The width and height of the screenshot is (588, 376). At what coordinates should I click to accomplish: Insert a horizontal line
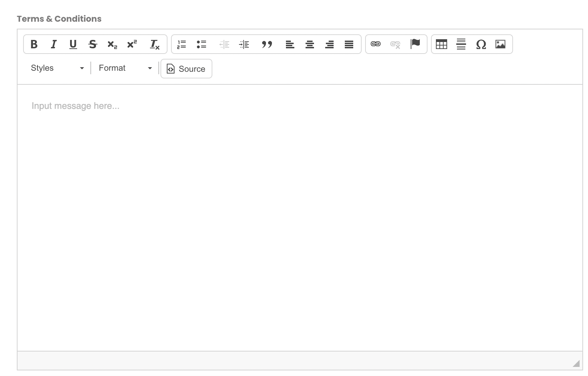(461, 44)
